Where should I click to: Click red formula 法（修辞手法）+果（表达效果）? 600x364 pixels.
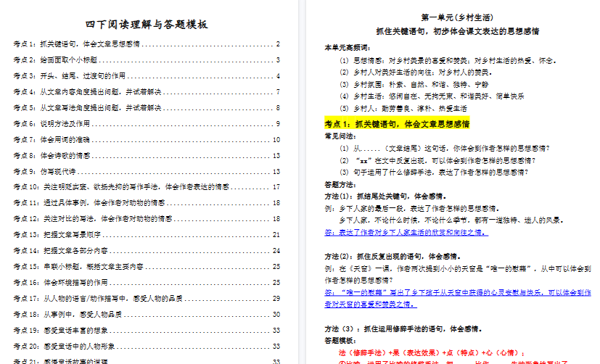tap(432, 352)
